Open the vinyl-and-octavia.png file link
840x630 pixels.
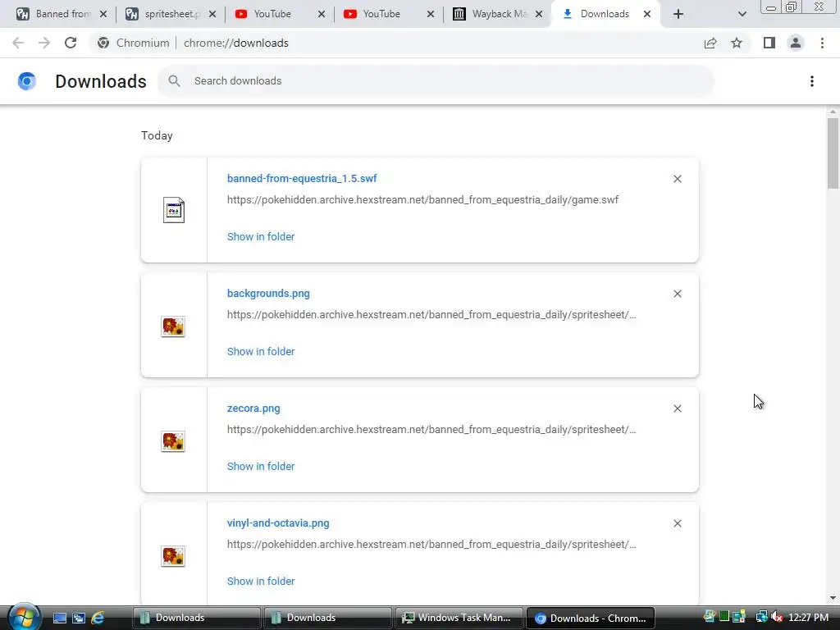[x=278, y=523]
